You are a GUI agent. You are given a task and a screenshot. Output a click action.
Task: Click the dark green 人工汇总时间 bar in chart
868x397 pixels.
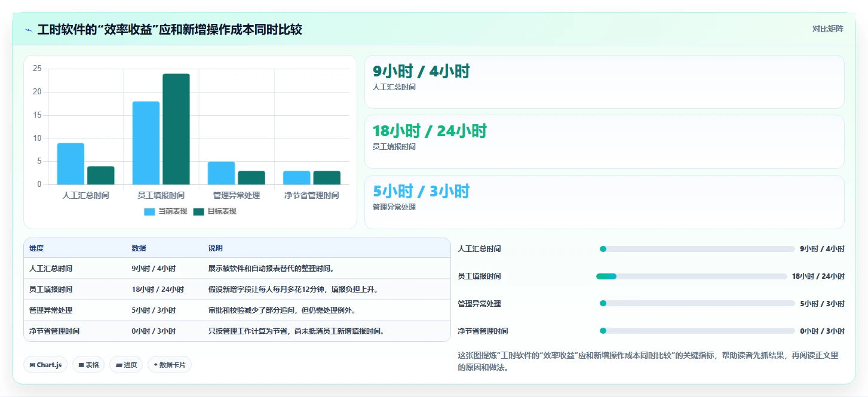100,176
